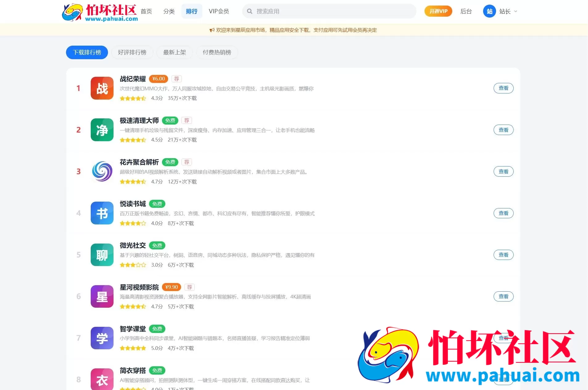Click the 开通VIP orange button
The width and height of the screenshot is (588, 390).
(x=438, y=11)
